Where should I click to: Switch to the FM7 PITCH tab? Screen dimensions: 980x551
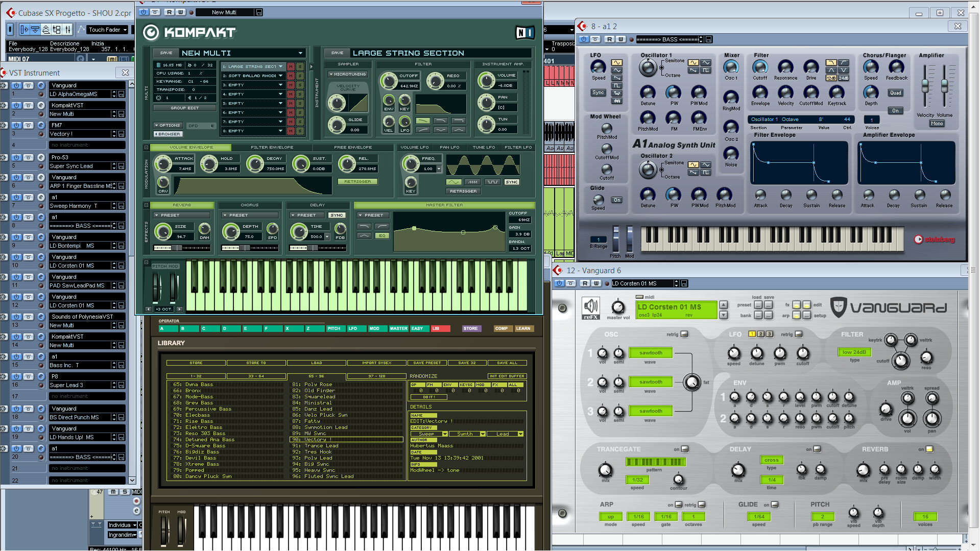click(336, 329)
